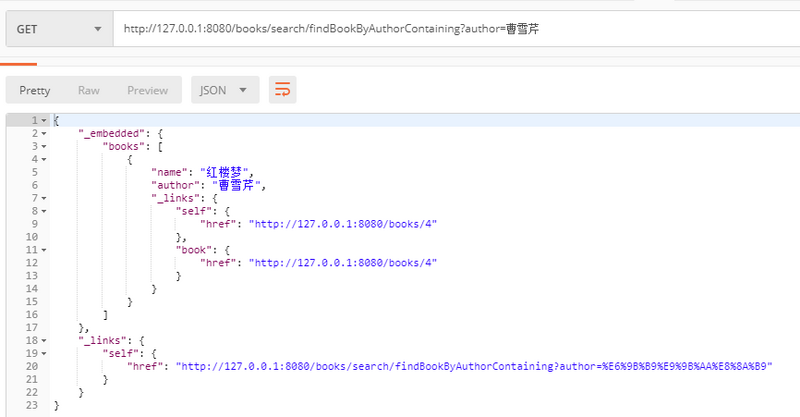Switch to the Pretty response view
The image size is (800, 417).
pos(35,90)
